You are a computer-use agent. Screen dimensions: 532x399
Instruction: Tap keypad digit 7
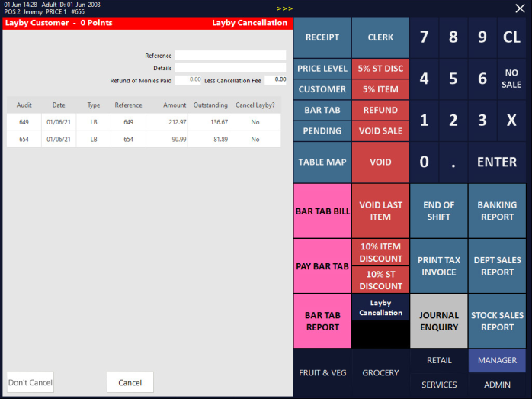coord(424,37)
